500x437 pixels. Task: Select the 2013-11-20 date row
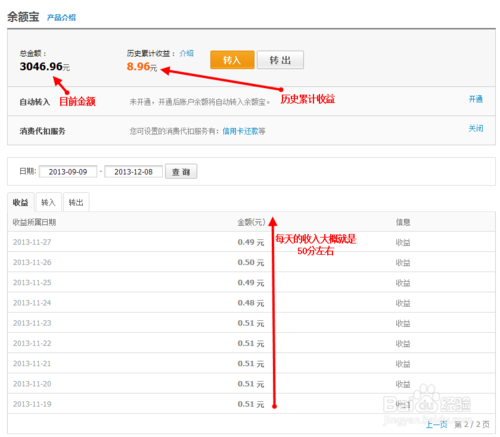[251, 384]
